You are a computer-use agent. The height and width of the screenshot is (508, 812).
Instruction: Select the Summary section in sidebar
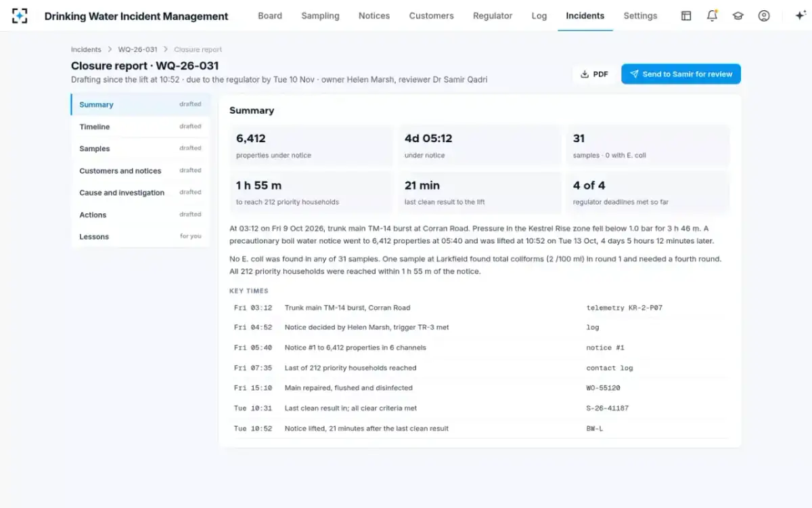tap(140, 104)
